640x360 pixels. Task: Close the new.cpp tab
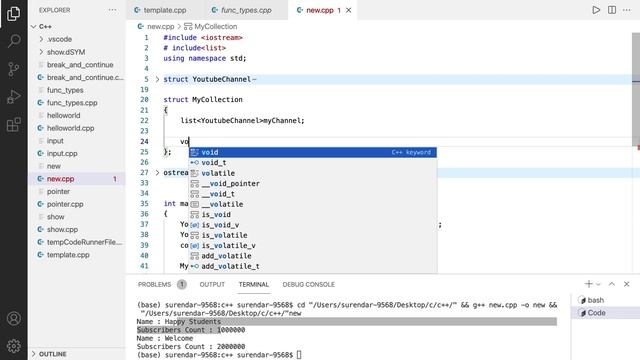pyautogui.click(x=349, y=10)
